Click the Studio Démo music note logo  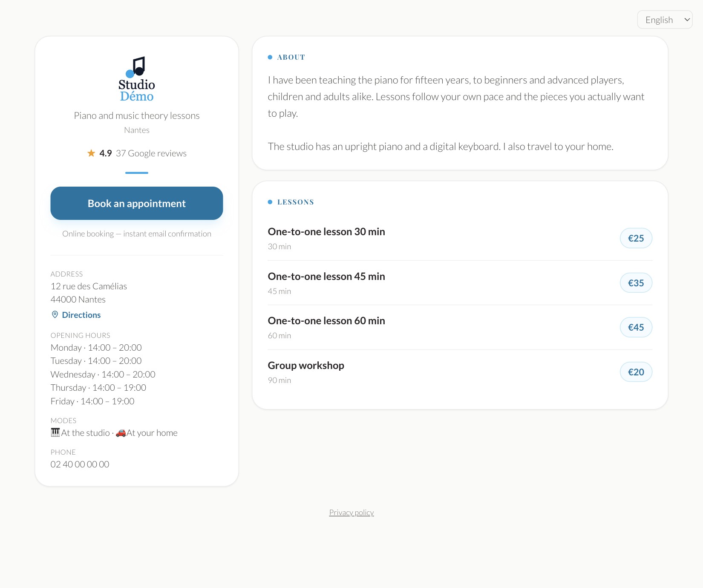(136, 79)
